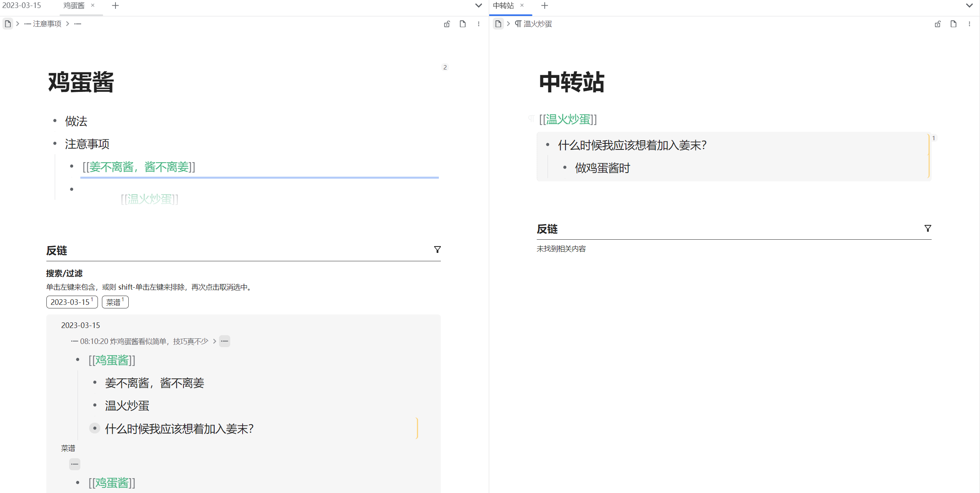Click the document icon in left pane toolbar

462,24
